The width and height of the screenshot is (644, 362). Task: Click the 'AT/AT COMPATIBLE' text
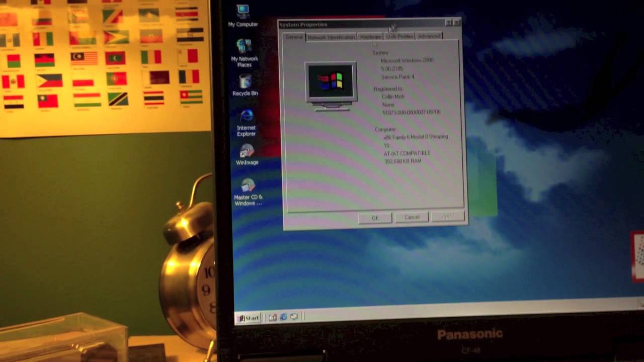coord(407,153)
